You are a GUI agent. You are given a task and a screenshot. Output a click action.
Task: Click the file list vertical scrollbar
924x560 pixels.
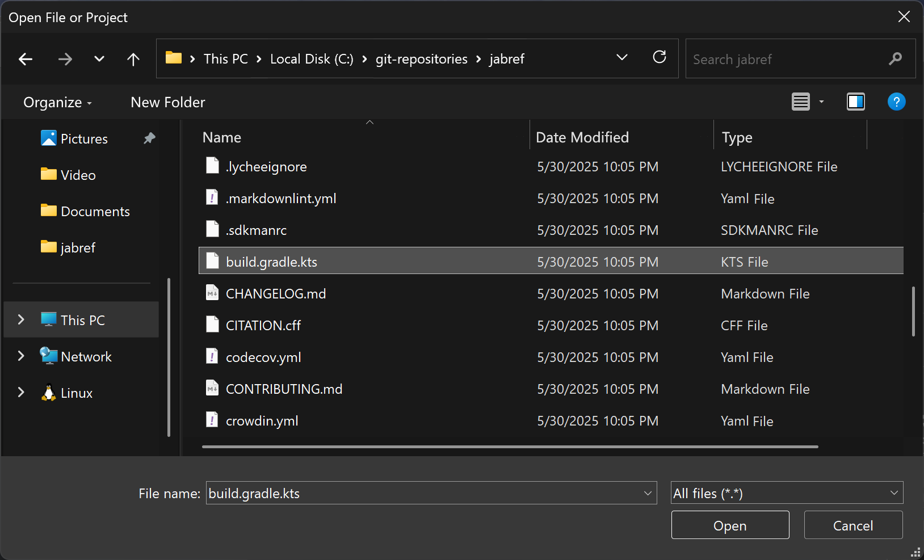point(913,311)
